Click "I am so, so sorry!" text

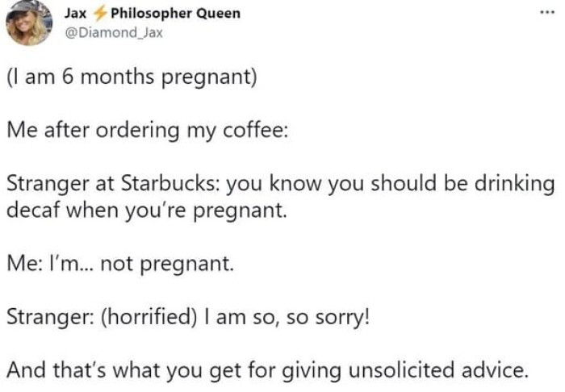pos(286,316)
